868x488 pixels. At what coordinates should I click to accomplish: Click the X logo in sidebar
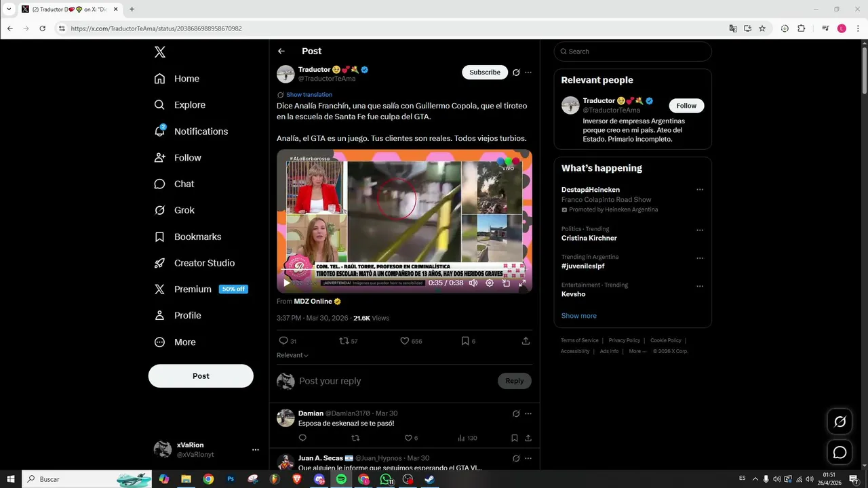coord(159,52)
